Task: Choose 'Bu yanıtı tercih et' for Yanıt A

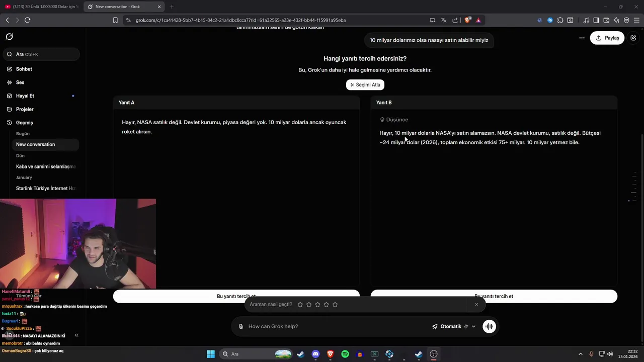Action: coord(236,296)
